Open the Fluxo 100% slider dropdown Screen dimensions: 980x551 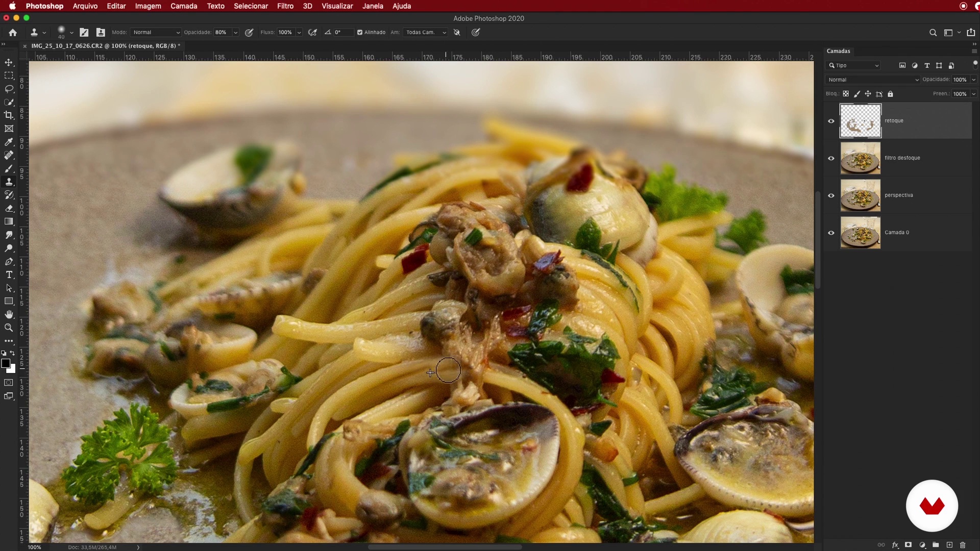[x=299, y=32]
